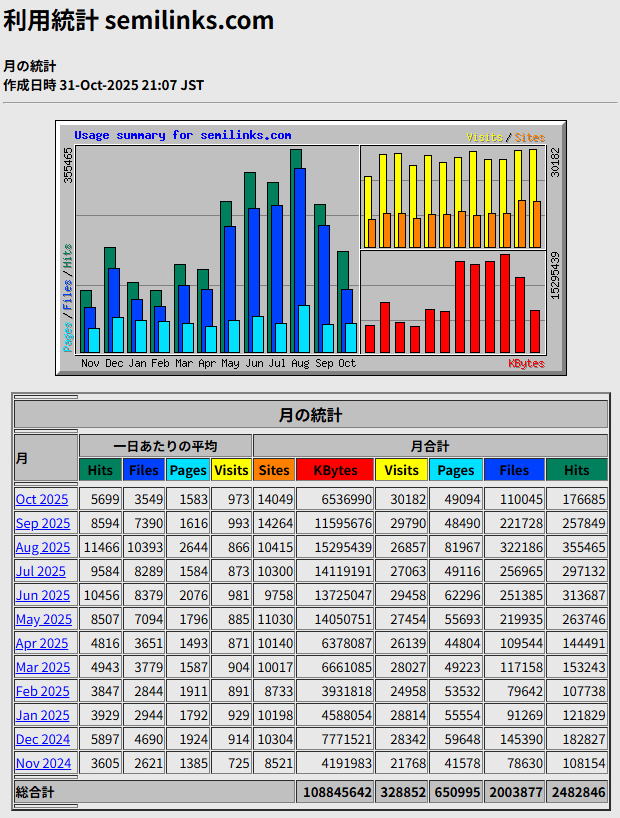The image size is (620, 818).
Task: Click green Hits header under daily average
Action: click(100, 470)
